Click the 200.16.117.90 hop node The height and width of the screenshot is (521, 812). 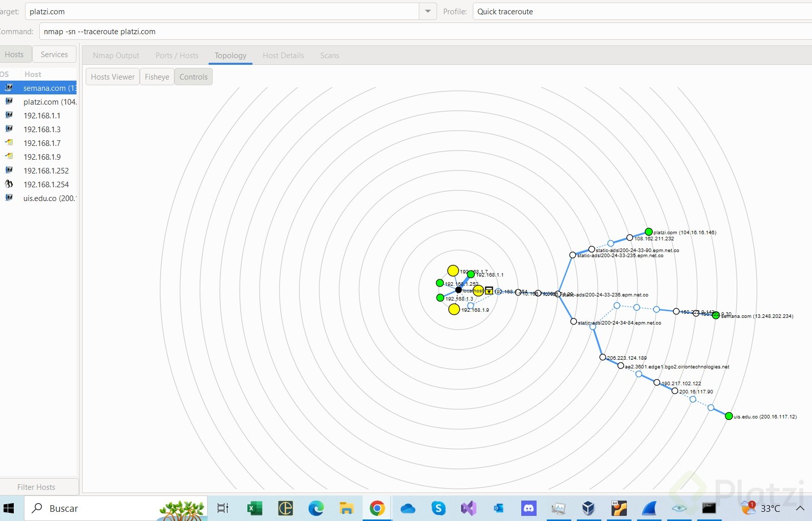click(675, 391)
